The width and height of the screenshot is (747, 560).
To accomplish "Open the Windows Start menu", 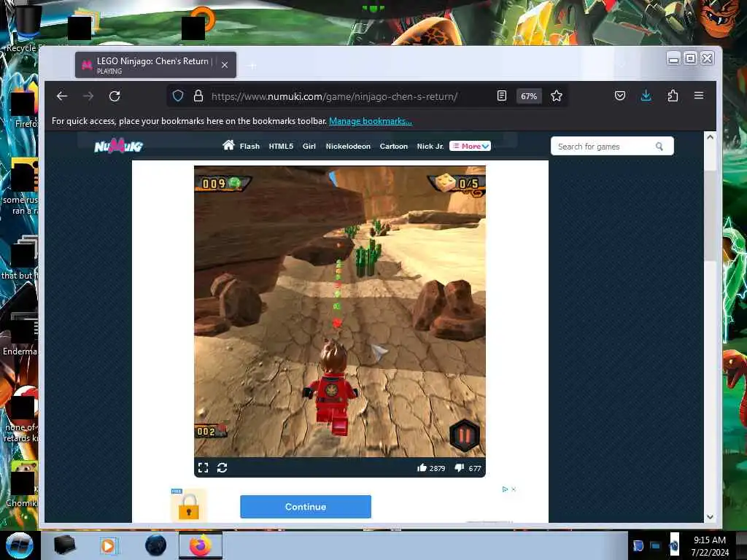I will [19, 545].
